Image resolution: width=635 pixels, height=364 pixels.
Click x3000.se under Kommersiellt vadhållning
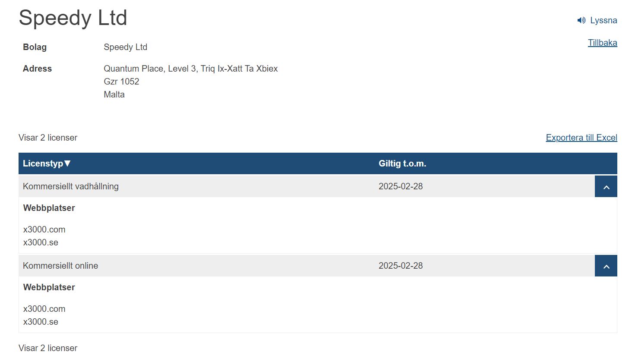click(41, 242)
